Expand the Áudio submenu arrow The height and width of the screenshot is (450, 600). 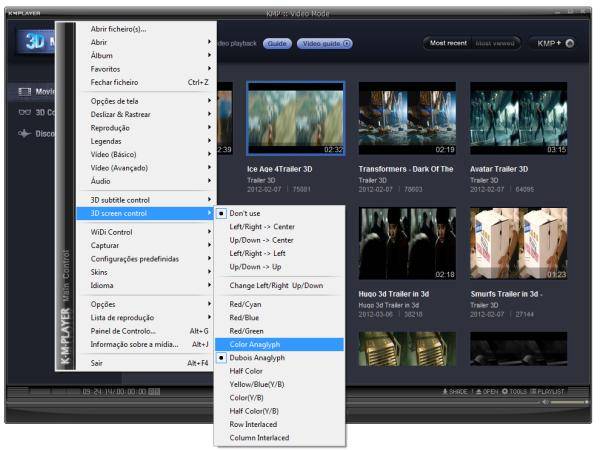tap(209, 180)
